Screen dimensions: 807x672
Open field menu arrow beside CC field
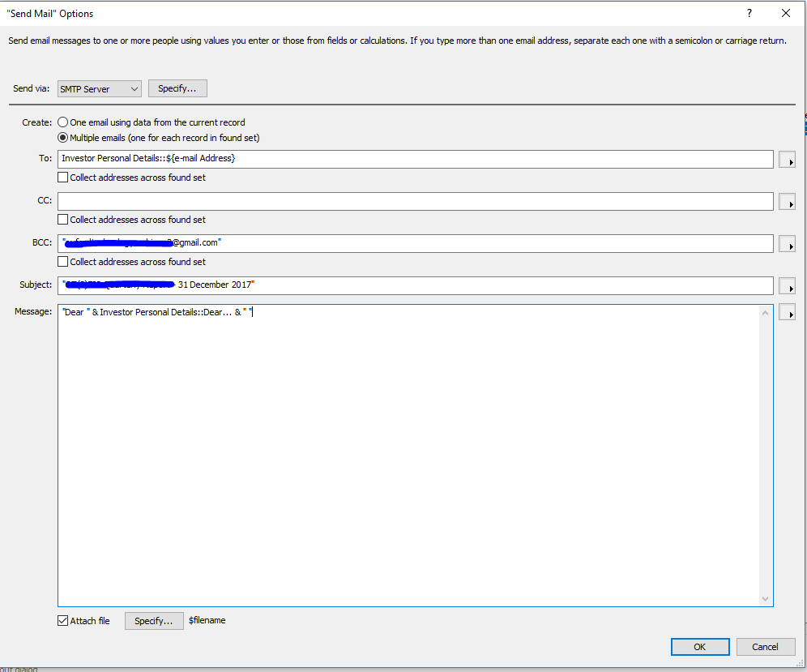click(x=787, y=202)
